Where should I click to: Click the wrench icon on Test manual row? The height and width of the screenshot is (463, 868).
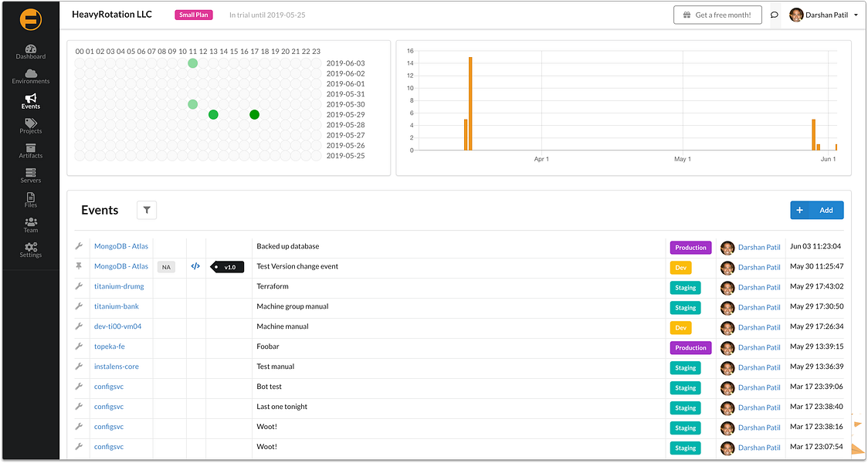(x=80, y=367)
